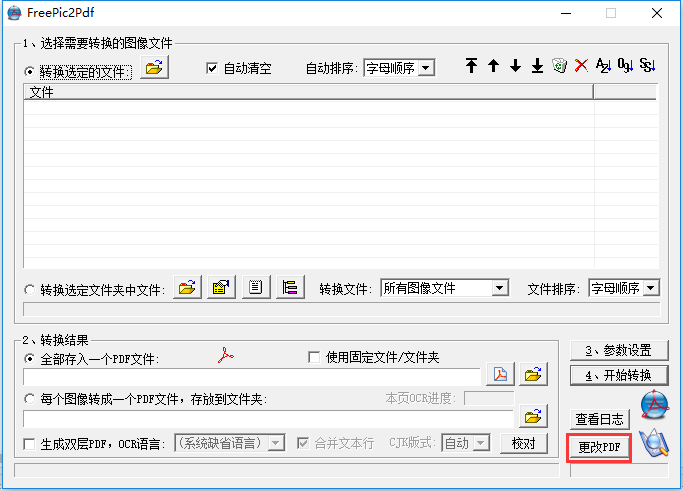The height and width of the screenshot is (491, 683).
Task: Delete selected file with red X
Action: tap(581, 66)
